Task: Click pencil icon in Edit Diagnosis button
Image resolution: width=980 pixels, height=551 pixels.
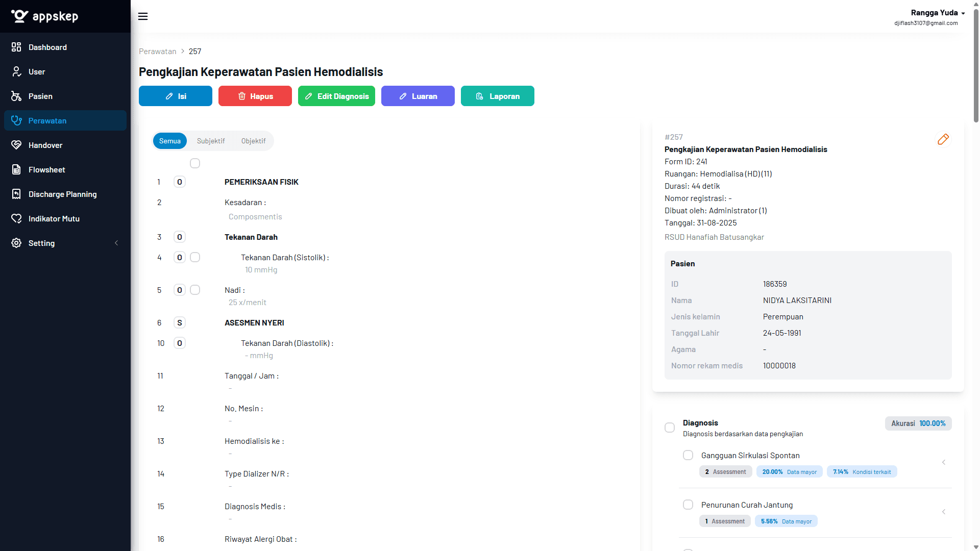Action: [308, 96]
